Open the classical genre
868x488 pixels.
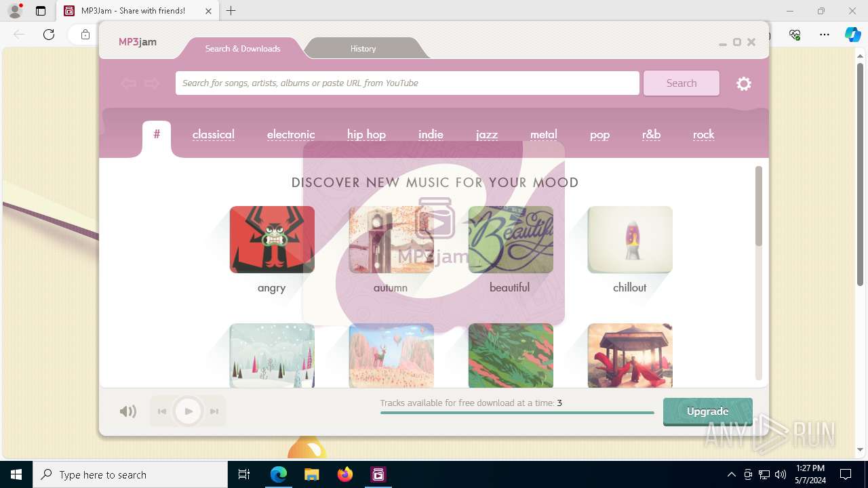[214, 134]
